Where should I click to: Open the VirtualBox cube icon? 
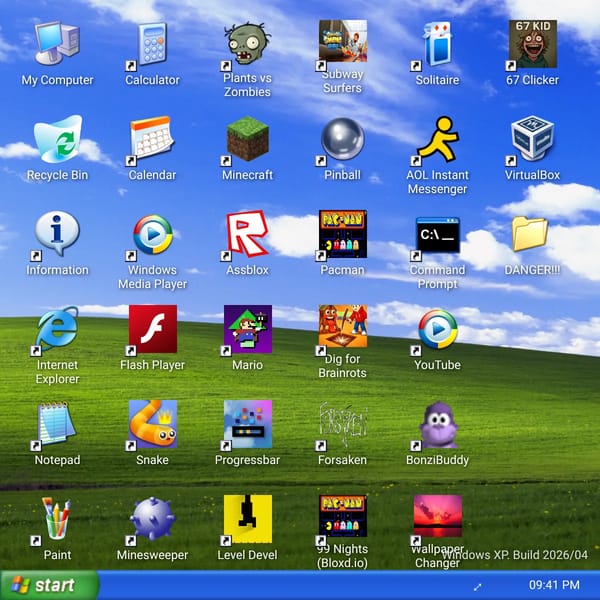pos(532,138)
